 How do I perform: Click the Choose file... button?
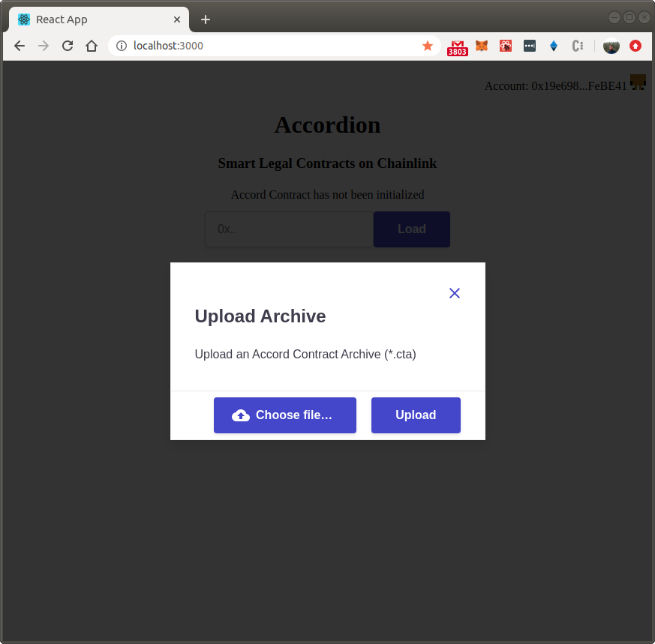285,415
